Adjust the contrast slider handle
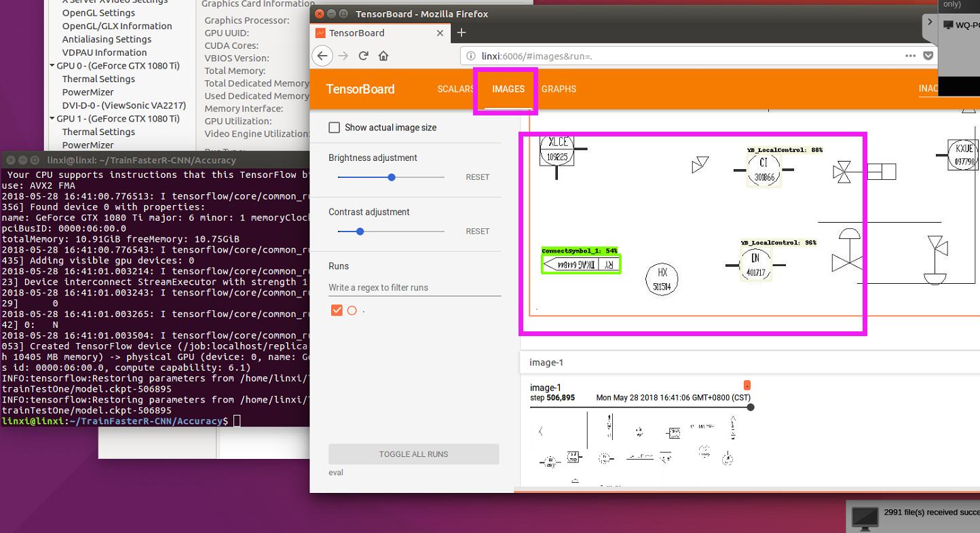 (x=360, y=232)
